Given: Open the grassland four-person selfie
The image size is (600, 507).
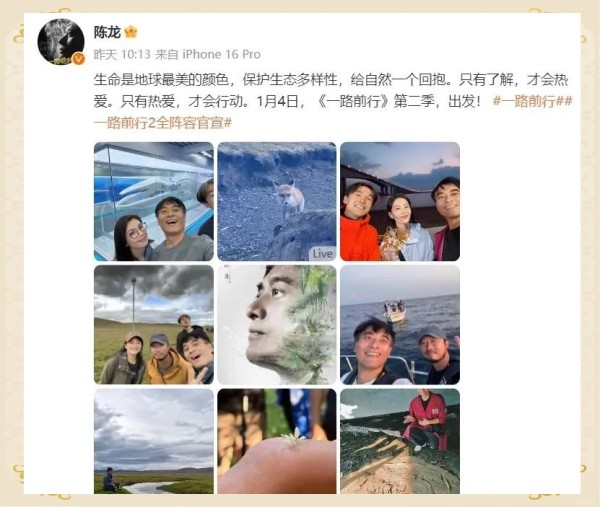Looking at the screenshot, I should click(x=154, y=324).
